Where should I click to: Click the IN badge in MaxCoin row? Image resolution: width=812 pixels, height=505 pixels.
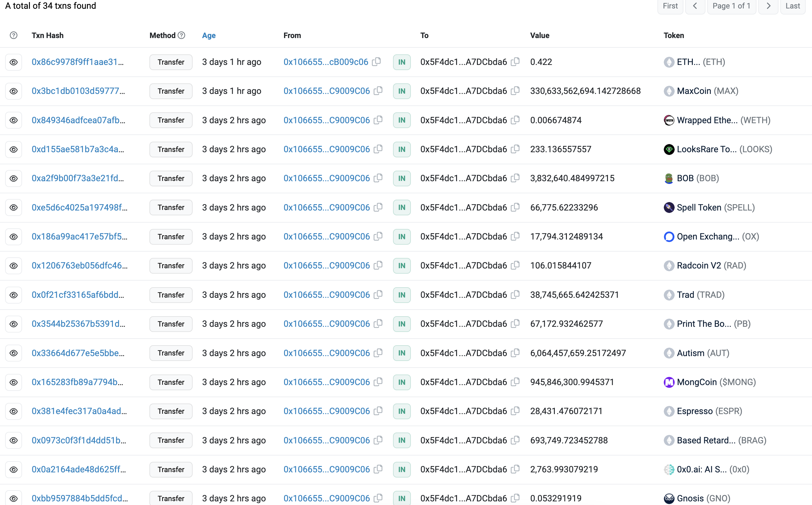pyautogui.click(x=401, y=91)
